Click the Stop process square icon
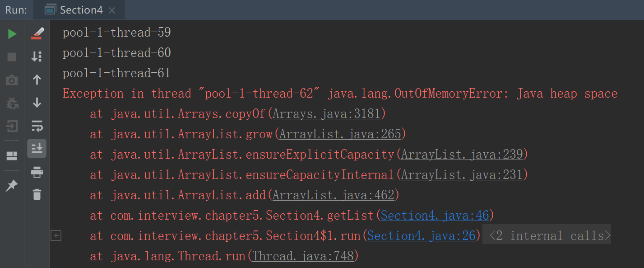 (x=12, y=57)
